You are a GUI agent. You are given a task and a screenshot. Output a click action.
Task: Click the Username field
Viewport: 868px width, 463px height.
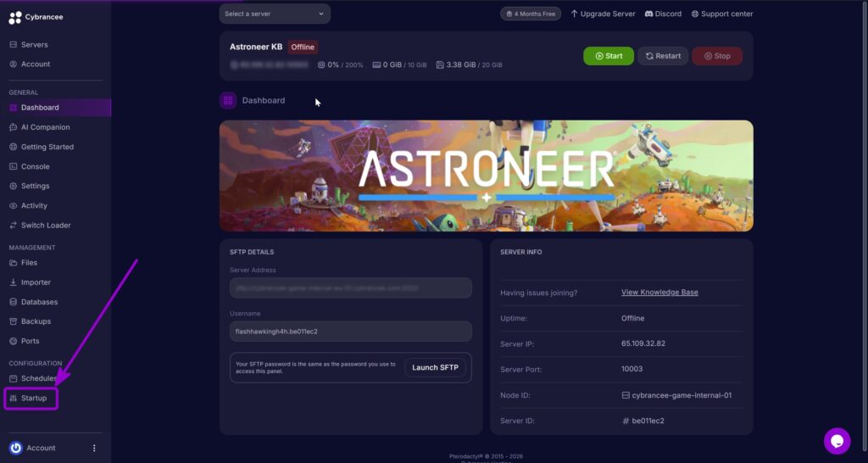(351, 332)
